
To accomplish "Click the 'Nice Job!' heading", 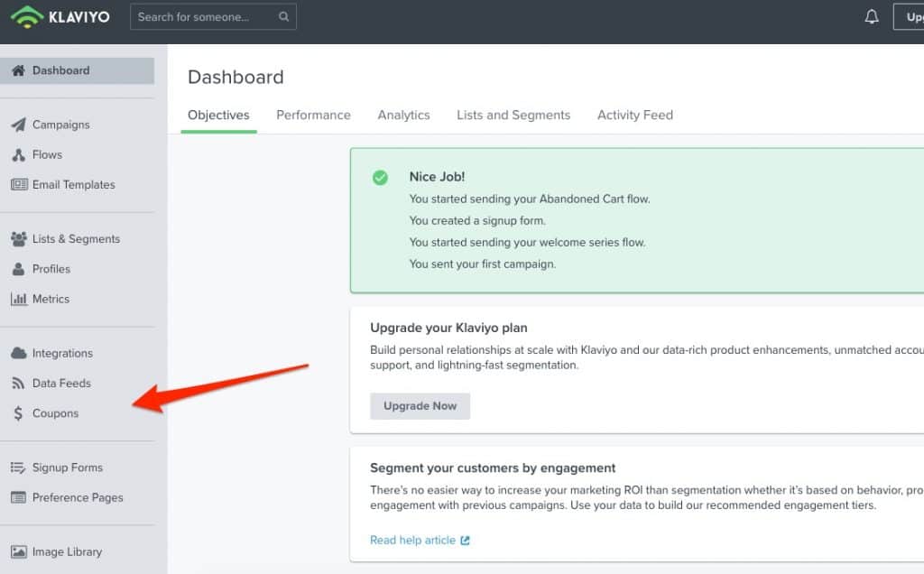I will pyautogui.click(x=438, y=177).
